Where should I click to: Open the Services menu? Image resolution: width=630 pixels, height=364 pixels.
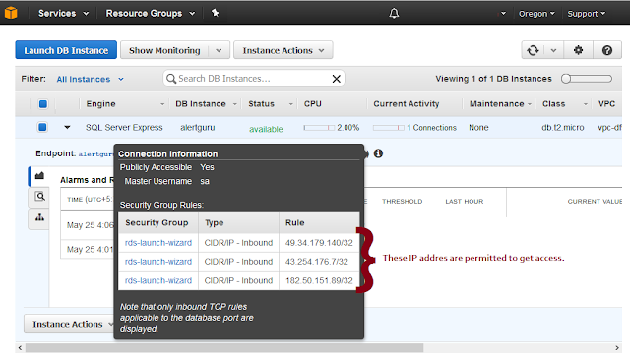pos(63,13)
